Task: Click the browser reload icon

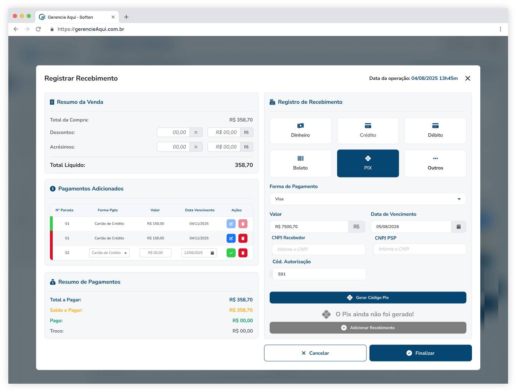Action: (x=38, y=29)
